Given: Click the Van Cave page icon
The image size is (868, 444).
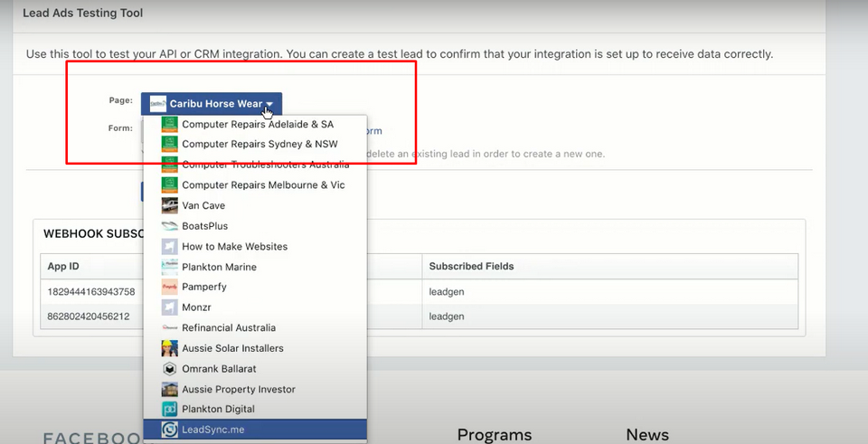Looking at the screenshot, I should [169, 205].
